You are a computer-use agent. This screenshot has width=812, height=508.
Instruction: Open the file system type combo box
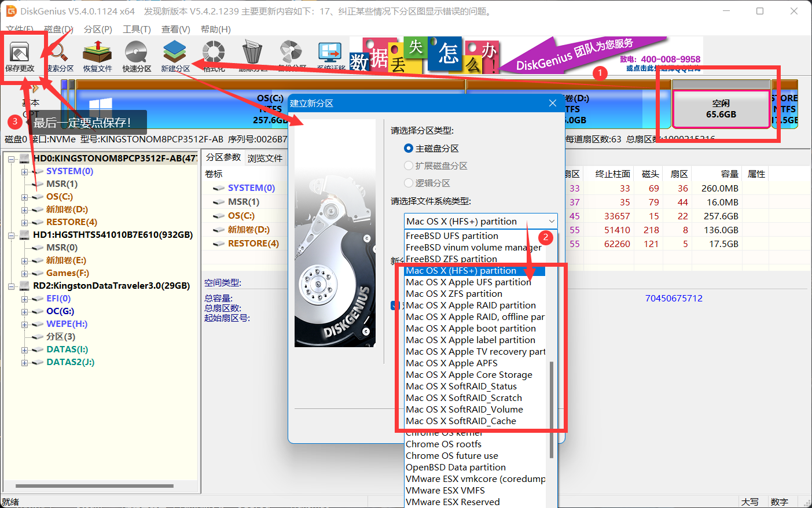(480, 222)
